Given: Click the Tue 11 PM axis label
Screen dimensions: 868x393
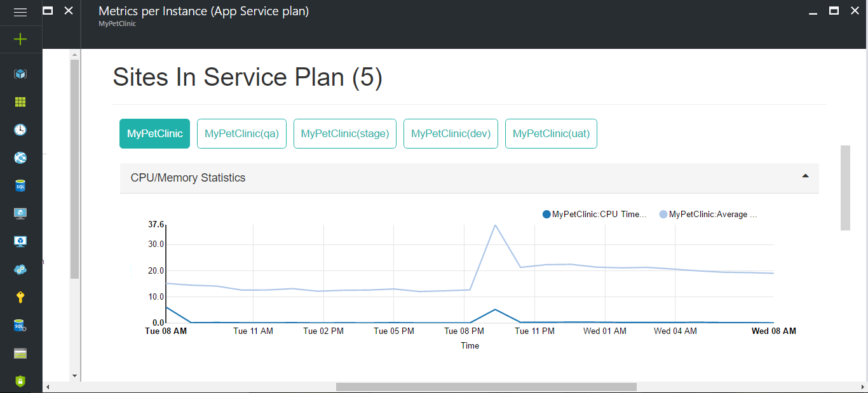Looking at the screenshot, I should pos(534,331).
